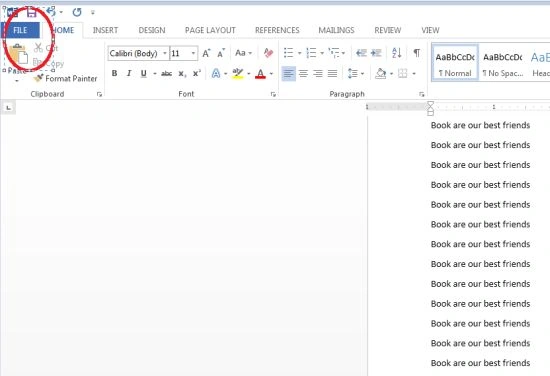Open the Borders dropdown arrow
550x376 pixels.
click(x=414, y=74)
